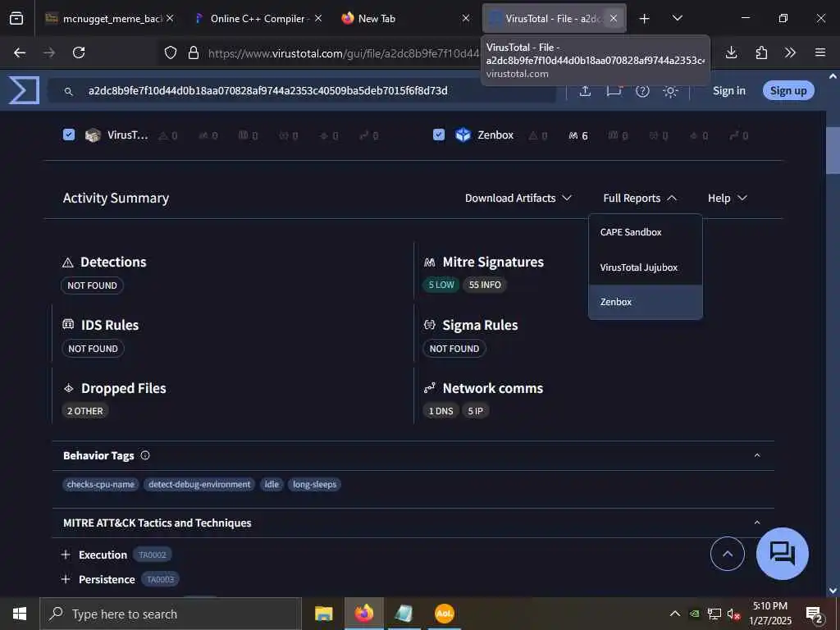
Task: Toggle the light/dark theme sun icon
Action: click(x=670, y=91)
